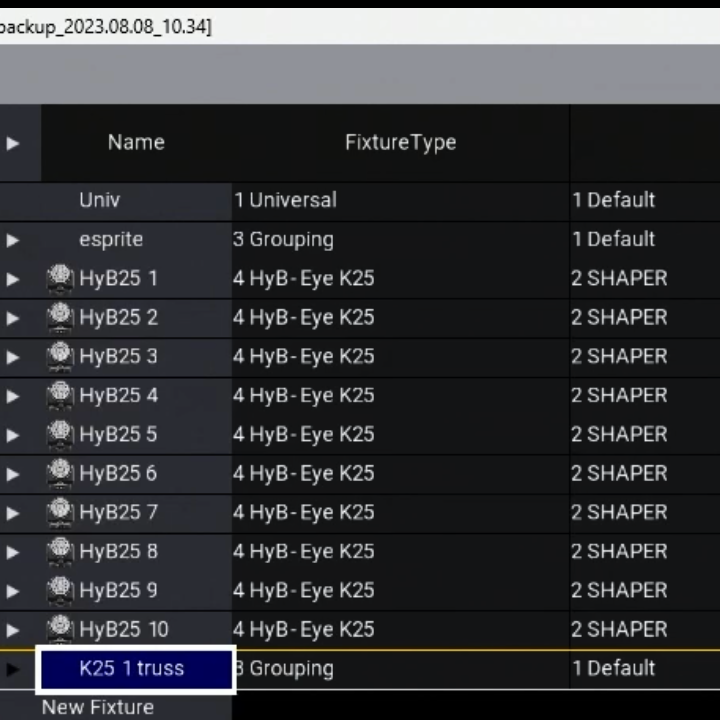The height and width of the screenshot is (720, 720).
Task: Click 2 SHAPER mode for HyB25 3
Action: (x=645, y=357)
